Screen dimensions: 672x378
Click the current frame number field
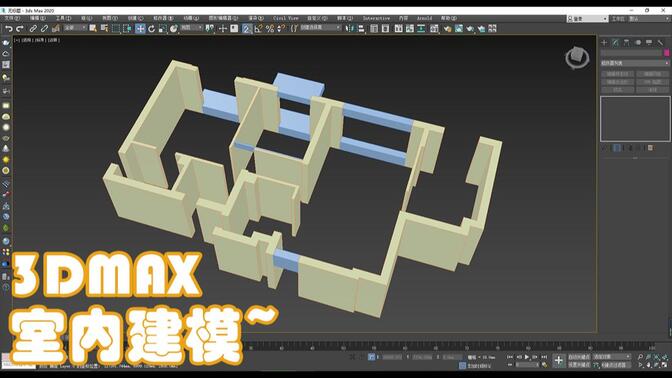(x=527, y=365)
